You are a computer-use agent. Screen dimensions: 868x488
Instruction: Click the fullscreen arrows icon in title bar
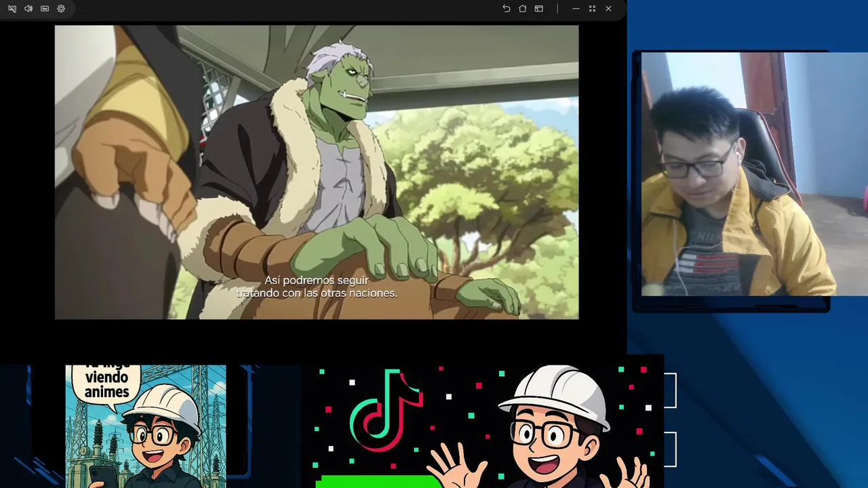[x=592, y=9]
